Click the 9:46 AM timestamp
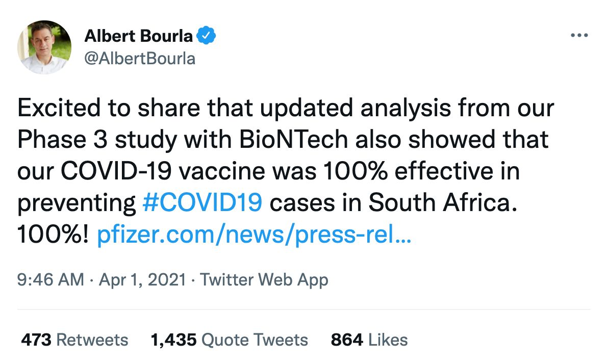This screenshot has height=364, width=608. coord(50,280)
